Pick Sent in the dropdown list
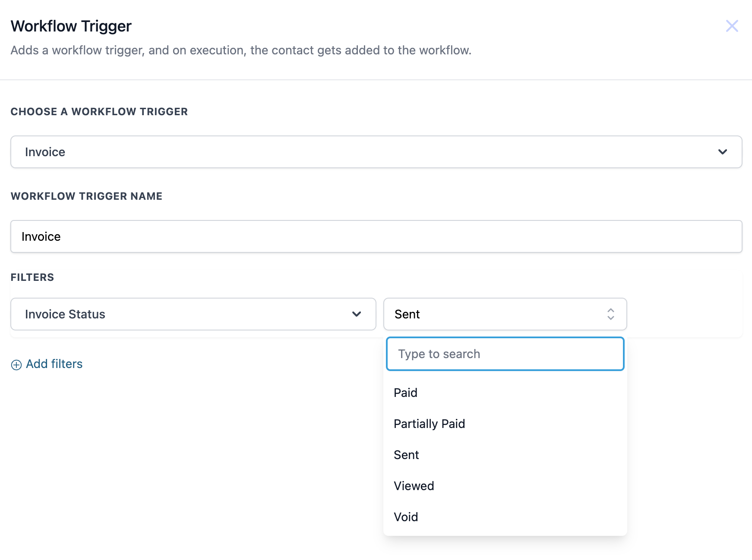The width and height of the screenshot is (752, 560). [x=406, y=455]
